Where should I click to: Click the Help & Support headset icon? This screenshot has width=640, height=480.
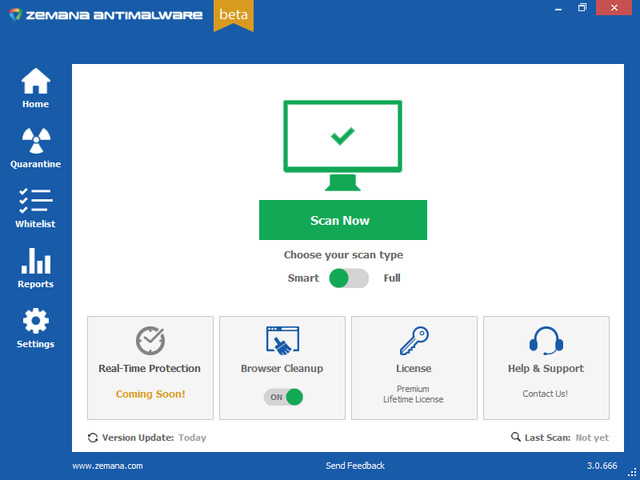pyautogui.click(x=545, y=340)
